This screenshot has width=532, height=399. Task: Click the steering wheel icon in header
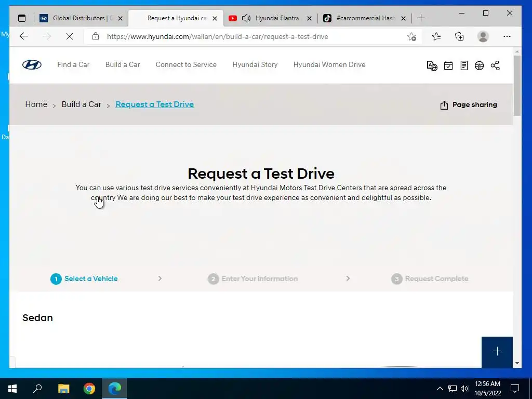point(479,65)
